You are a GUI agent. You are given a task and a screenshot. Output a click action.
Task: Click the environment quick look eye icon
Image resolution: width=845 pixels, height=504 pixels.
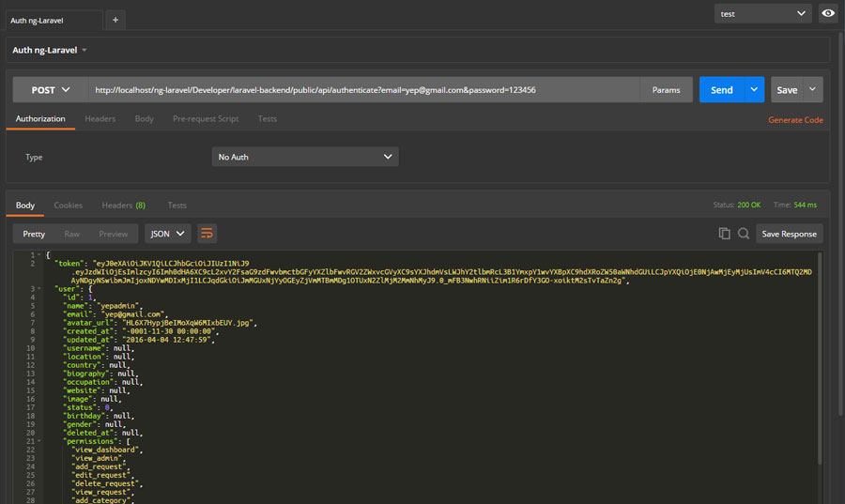828,13
